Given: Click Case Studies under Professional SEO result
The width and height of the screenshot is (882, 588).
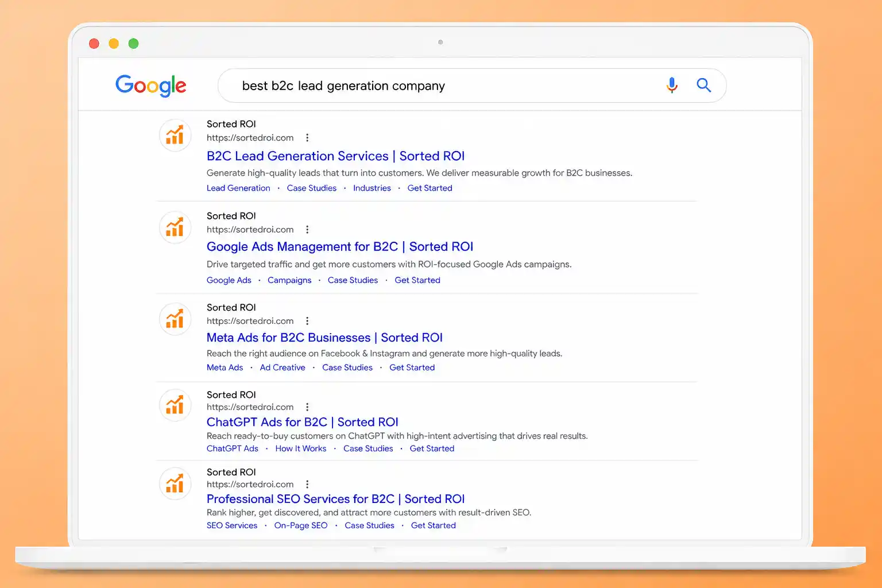Looking at the screenshot, I should (369, 525).
